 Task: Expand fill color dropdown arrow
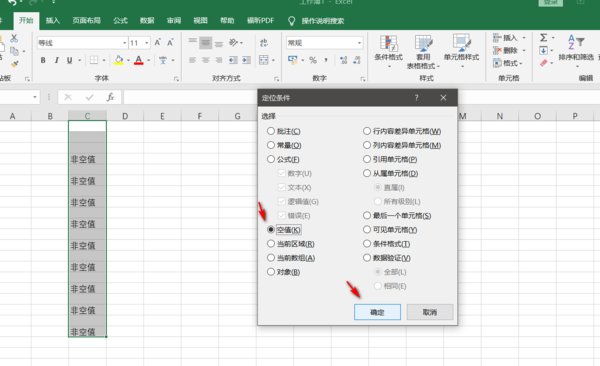tap(128, 60)
